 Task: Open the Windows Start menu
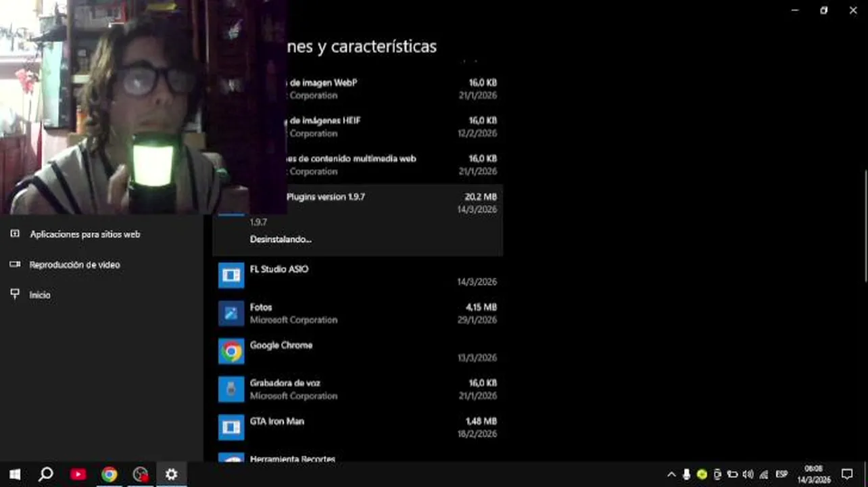click(x=15, y=474)
